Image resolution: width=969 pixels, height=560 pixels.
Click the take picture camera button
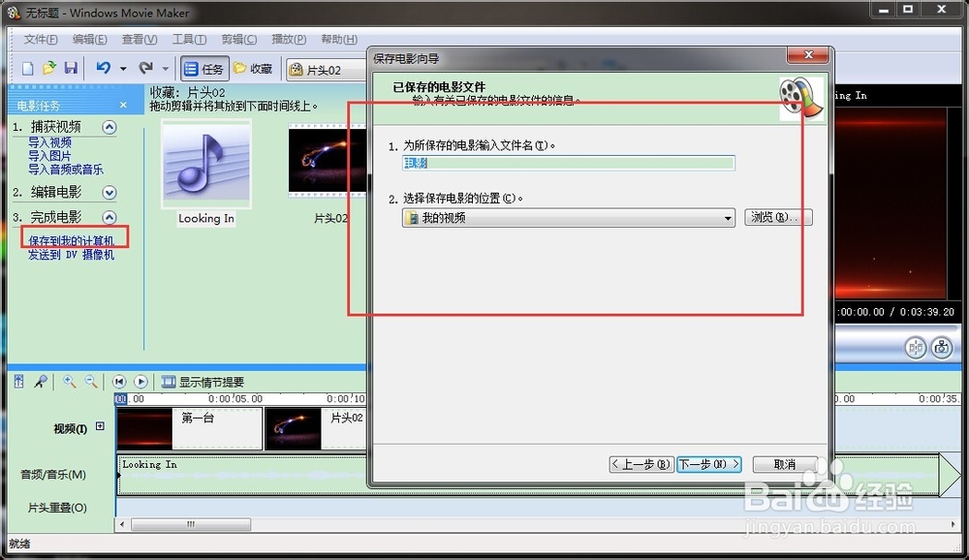point(941,348)
